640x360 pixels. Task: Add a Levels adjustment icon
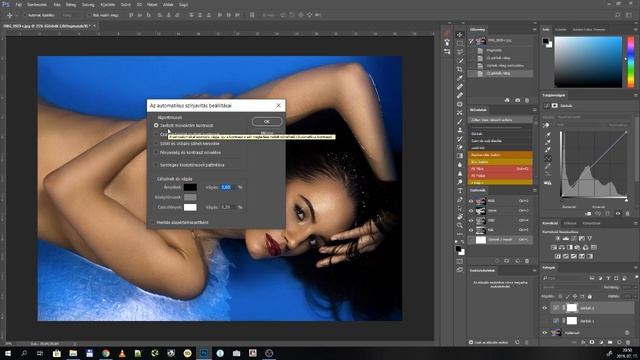click(x=566, y=238)
